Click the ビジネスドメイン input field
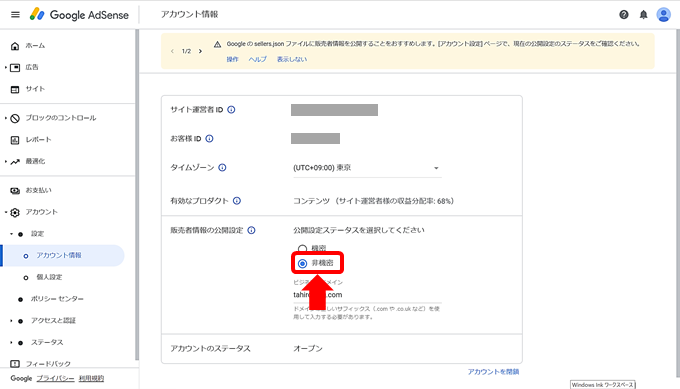The height and width of the screenshot is (389, 680). tap(367, 295)
